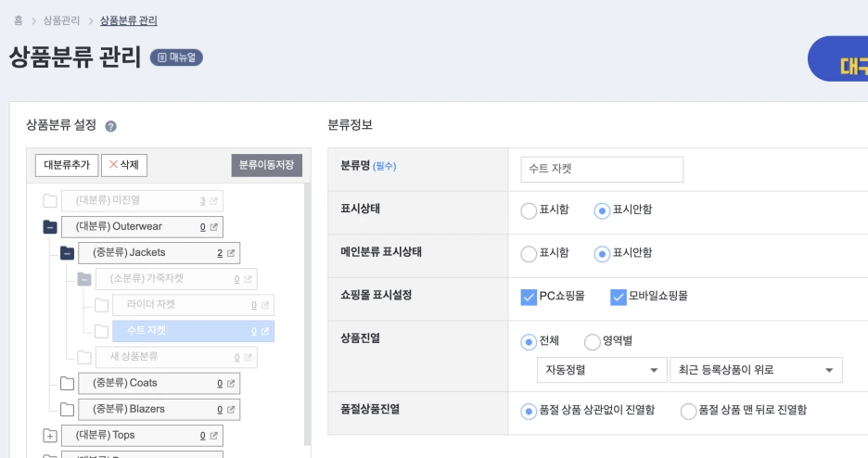This screenshot has width=868, height=458.
Task: Click the Blazers external link icon
Action: click(x=231, y=409)
